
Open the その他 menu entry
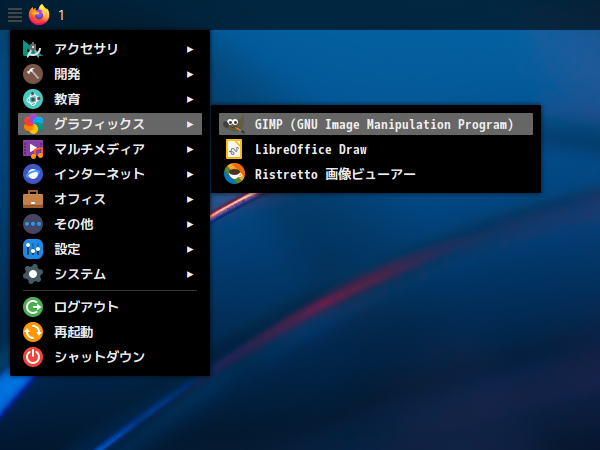click(x=110, y=224)
